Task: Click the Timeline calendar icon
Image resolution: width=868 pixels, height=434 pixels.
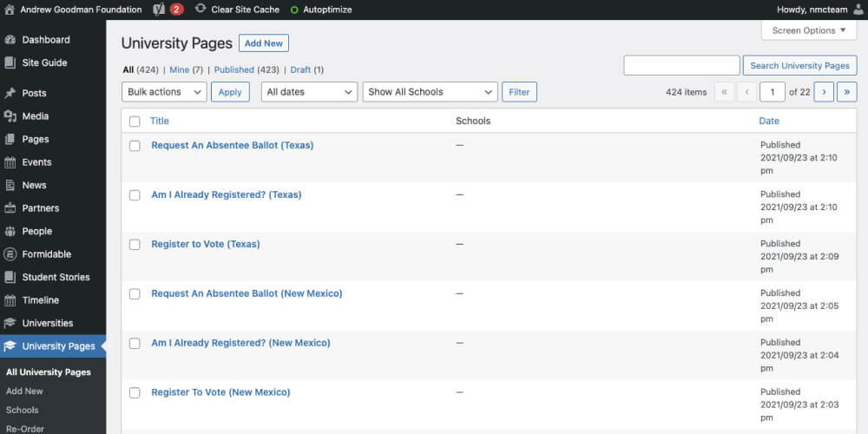Action: 10,300
